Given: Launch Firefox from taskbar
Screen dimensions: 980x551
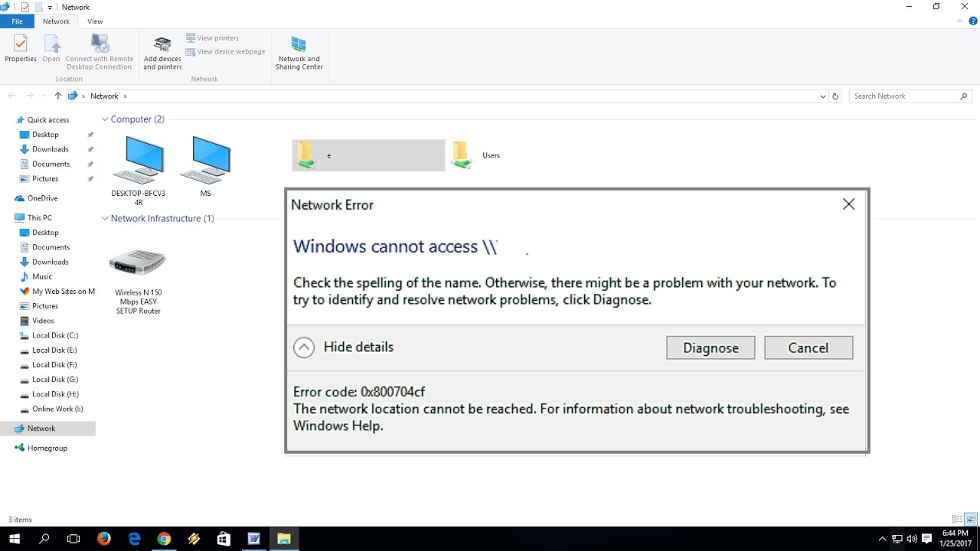Looking at the screenshot, I should click(104, 539).
